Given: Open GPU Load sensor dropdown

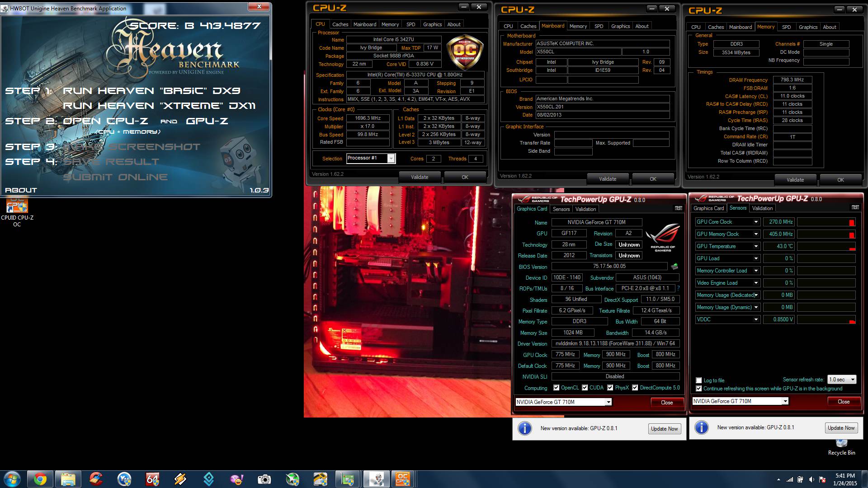Looking at the screenshot, I should (755, 258).
